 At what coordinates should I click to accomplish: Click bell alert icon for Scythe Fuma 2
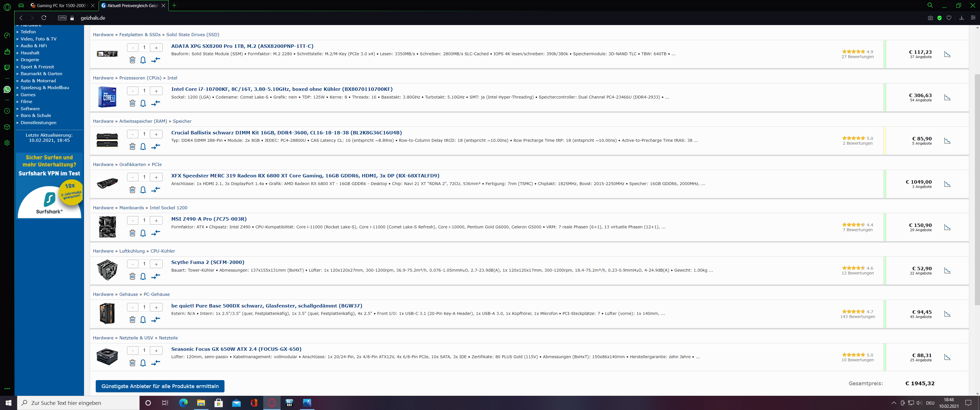(143, 276)
